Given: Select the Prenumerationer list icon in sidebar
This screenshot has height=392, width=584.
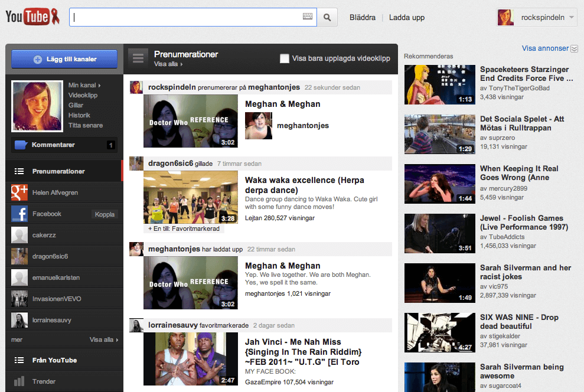Looking at the screenshot, I should (x=19, y=171).
